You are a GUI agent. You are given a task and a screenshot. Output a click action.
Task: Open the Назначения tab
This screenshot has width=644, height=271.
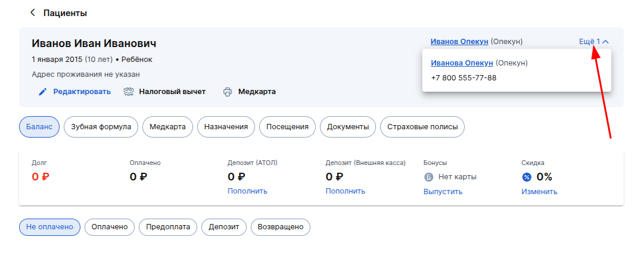pos(226,127)
